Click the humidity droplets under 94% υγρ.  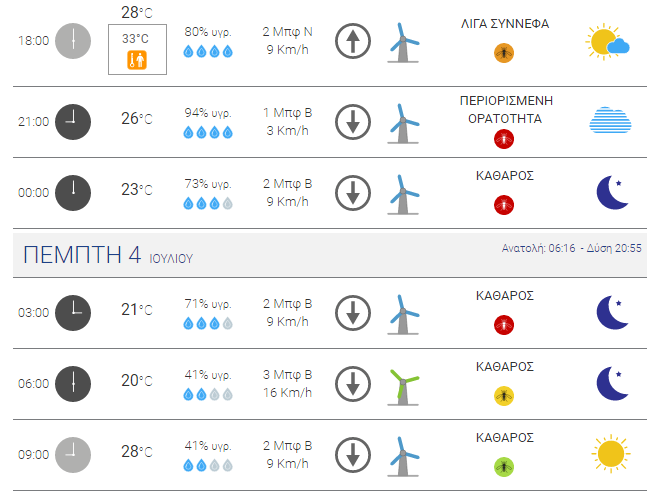(x=208, y=133)
